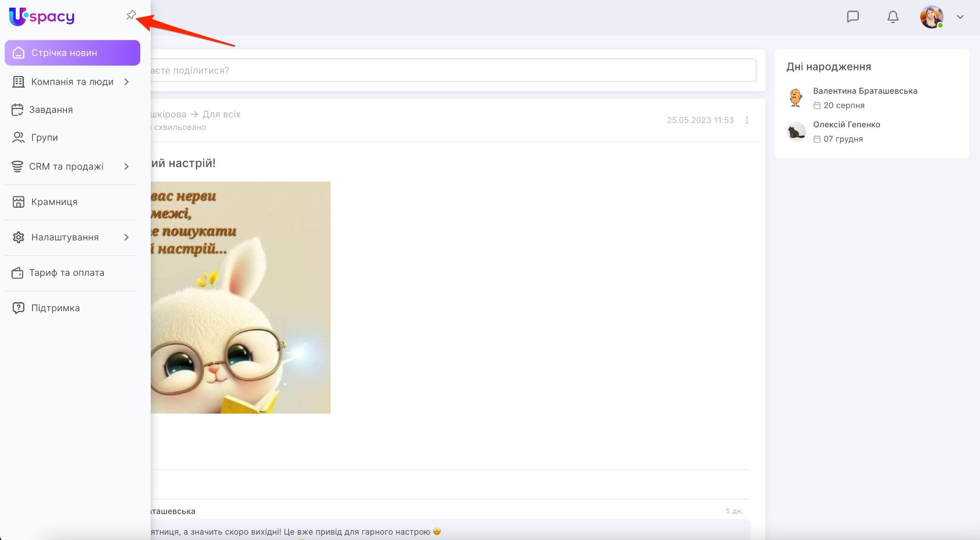Click the Uspacy logo
Screen dimensions: 980x540
[x=42, y=17]
